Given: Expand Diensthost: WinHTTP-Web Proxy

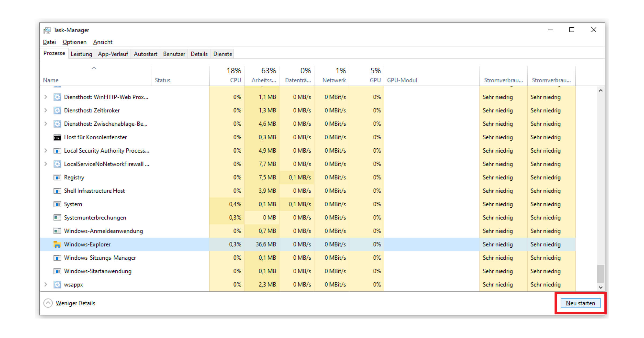Looking at the screenshot, I should (46, 97).
